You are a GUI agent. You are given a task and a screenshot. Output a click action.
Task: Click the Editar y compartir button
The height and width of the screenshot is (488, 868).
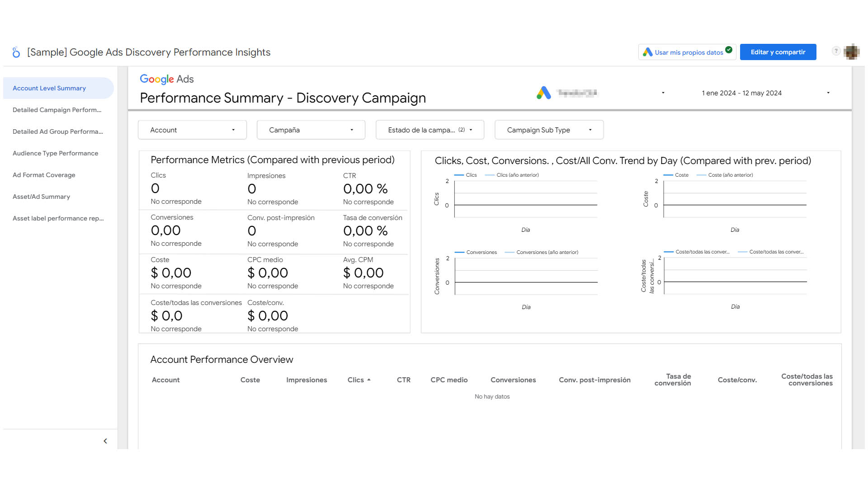click(778, 52)
